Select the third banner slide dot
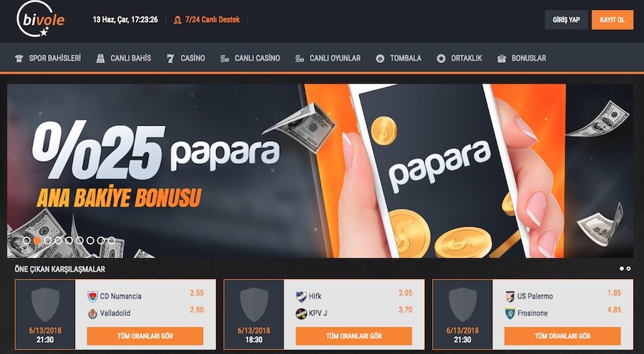The height and width of the screenshot is (354, 644). (x=48, y=240)
